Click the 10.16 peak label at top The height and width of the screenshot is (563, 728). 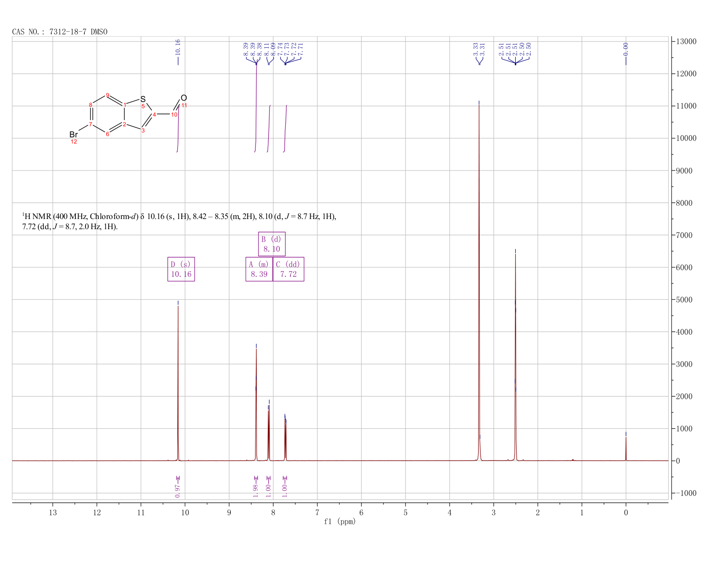178,47
